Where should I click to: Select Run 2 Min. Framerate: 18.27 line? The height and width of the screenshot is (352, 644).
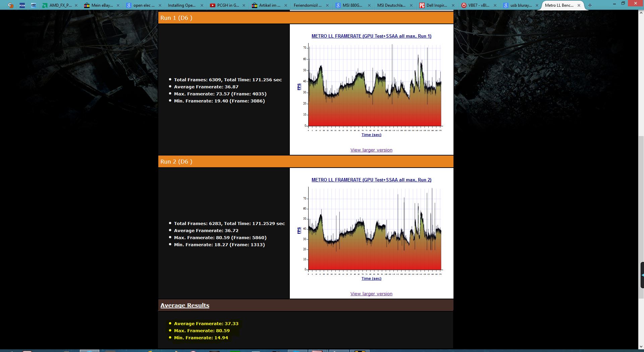(219, 245)
